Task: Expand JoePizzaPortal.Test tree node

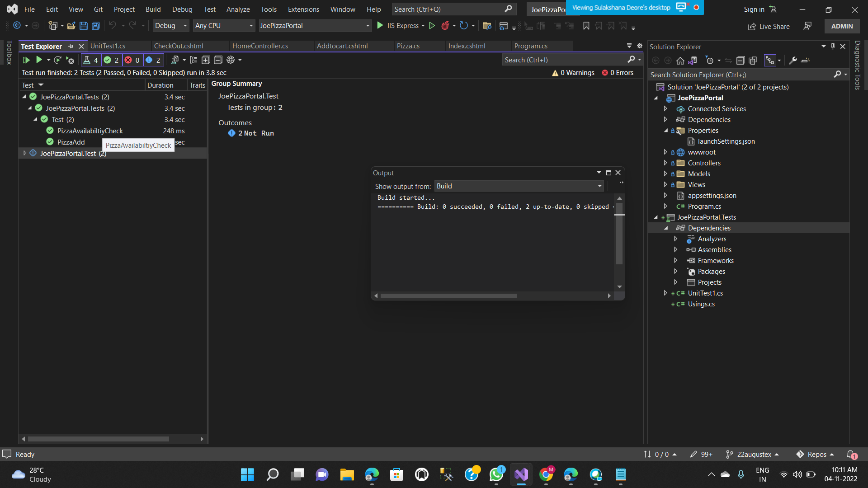Action: pyautogui.click(x=25, y=154)
